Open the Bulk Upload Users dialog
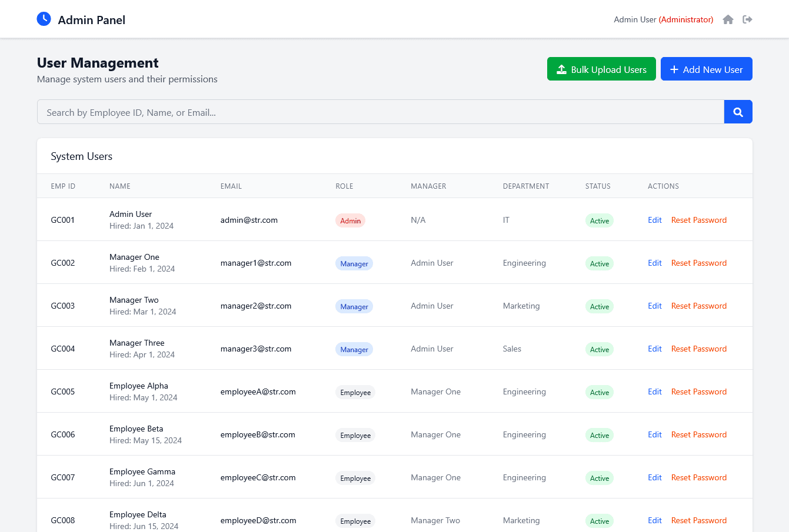The height and width of the screenshot is (532, 789). pos(601,69)
